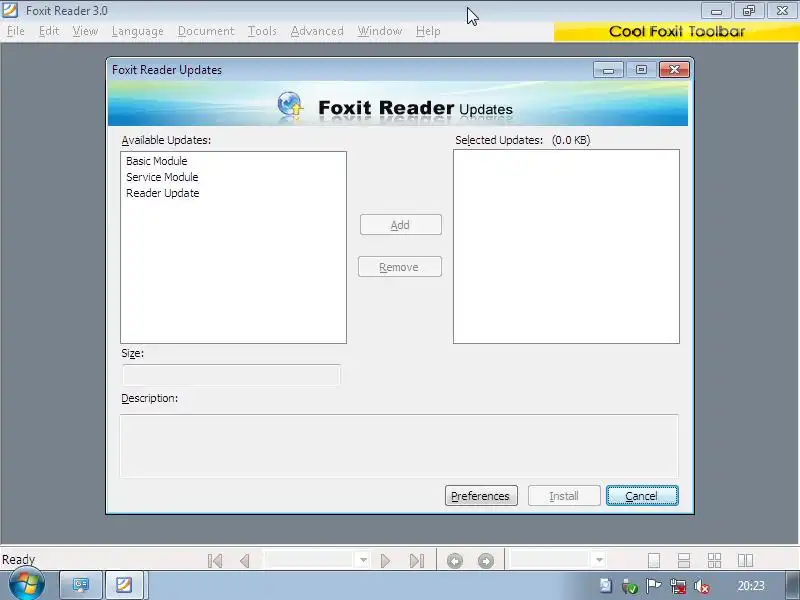Click the Action Center flag tray icon
800x600 pixels.
click(653, 586)
